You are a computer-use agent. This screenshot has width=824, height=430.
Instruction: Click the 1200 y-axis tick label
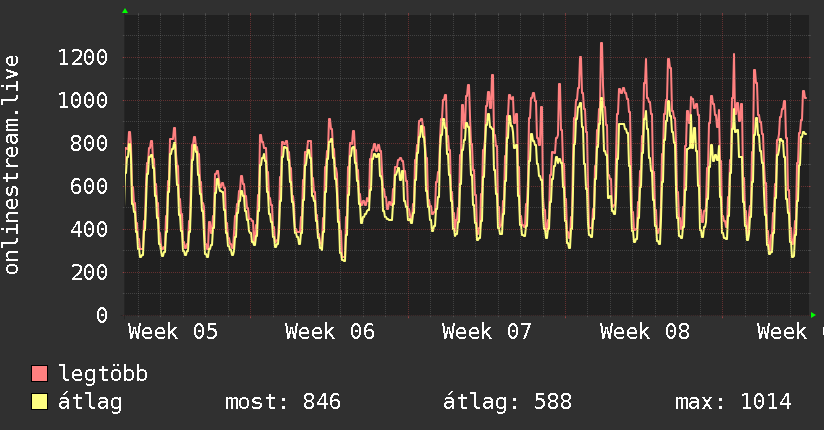click(x=83, y=57)
